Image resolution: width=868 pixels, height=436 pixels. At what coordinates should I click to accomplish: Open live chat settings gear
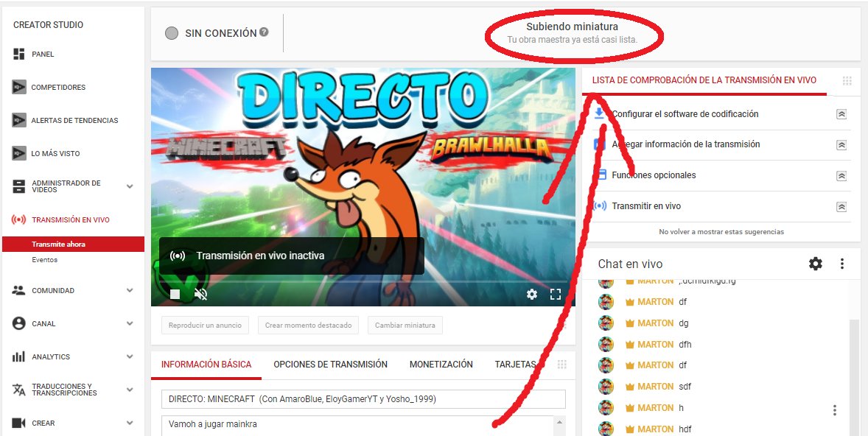pyautogui.click(x=816, y=264)
